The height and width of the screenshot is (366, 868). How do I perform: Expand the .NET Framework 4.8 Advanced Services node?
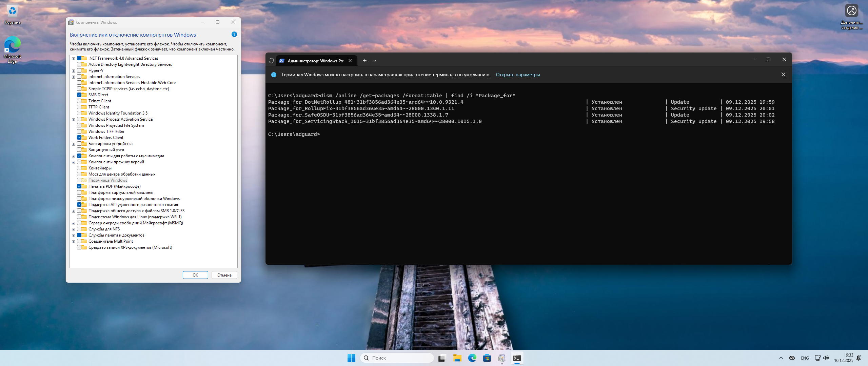(x=73, y=59)
